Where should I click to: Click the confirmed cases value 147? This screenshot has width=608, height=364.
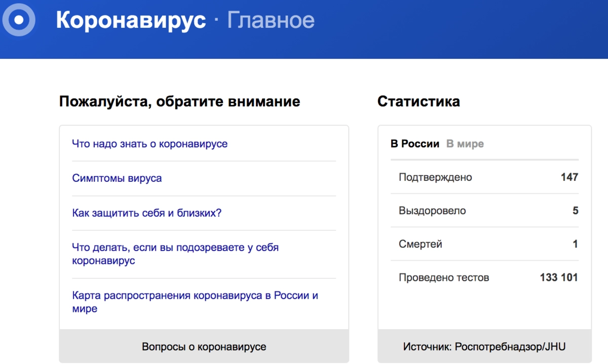[569, 177]
